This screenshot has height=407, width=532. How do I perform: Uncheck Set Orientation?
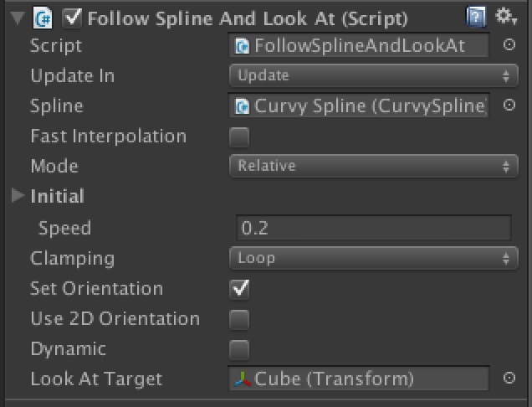[239, 289]
